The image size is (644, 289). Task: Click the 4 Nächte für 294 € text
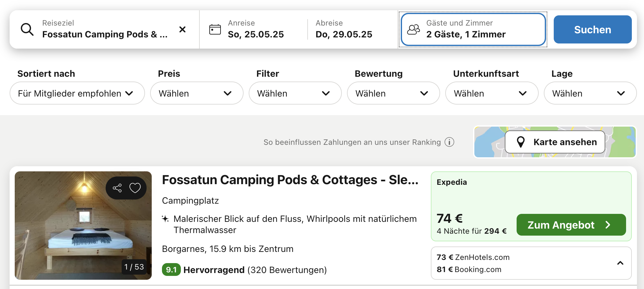click(x=472, y=231)
